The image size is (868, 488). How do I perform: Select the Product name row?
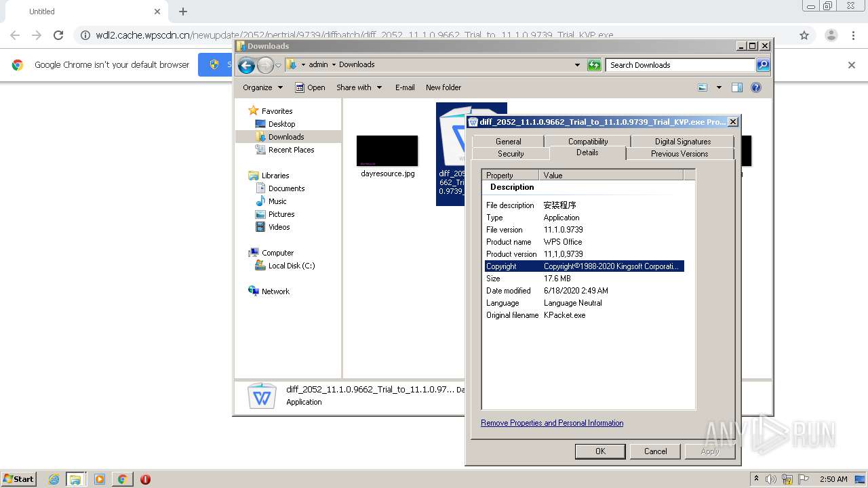584,242
